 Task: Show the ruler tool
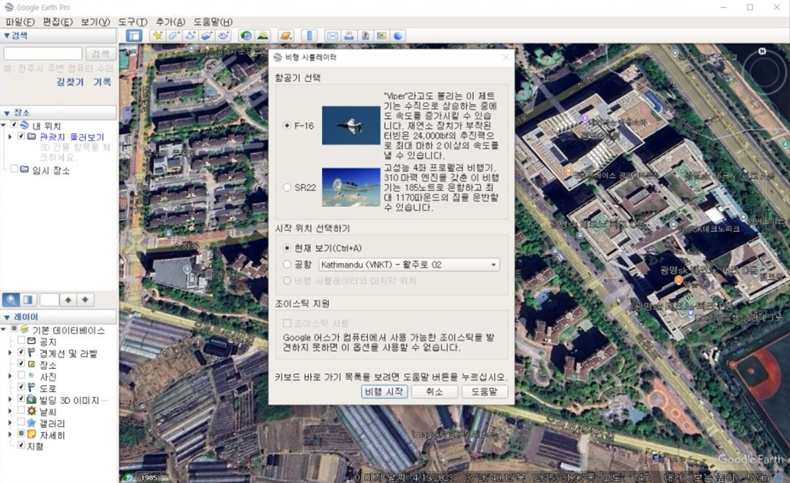point(309,35)
